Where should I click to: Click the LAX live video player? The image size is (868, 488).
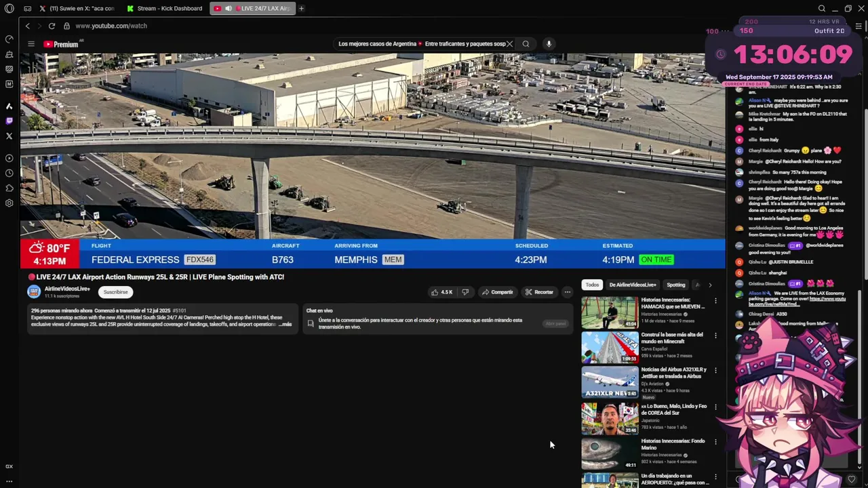372,161
